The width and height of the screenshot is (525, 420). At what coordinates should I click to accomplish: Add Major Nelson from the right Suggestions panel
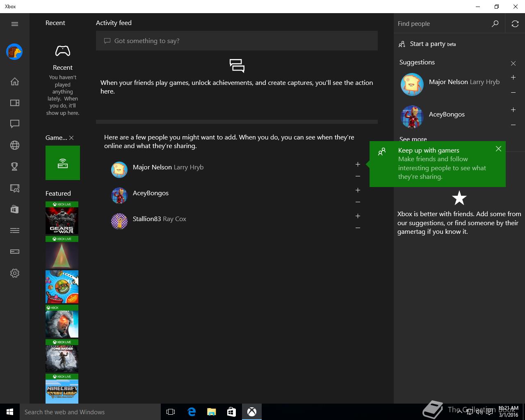pyautogui.click(x=513, y=77)
